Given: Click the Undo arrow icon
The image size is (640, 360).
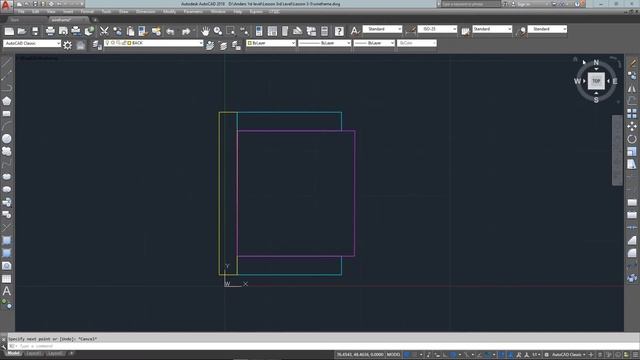Looking at the screenshot, I should click(x=170, y=31).
